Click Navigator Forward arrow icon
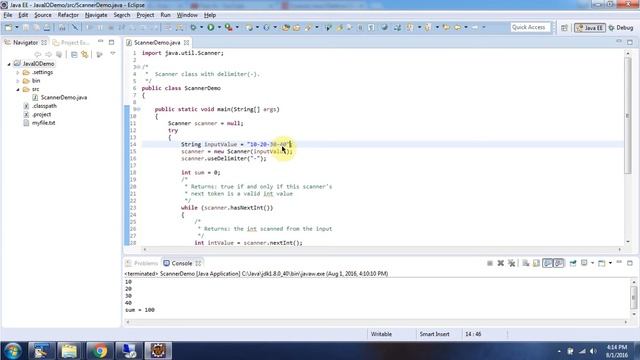This screenshot has height=360, width=640. 48,54
